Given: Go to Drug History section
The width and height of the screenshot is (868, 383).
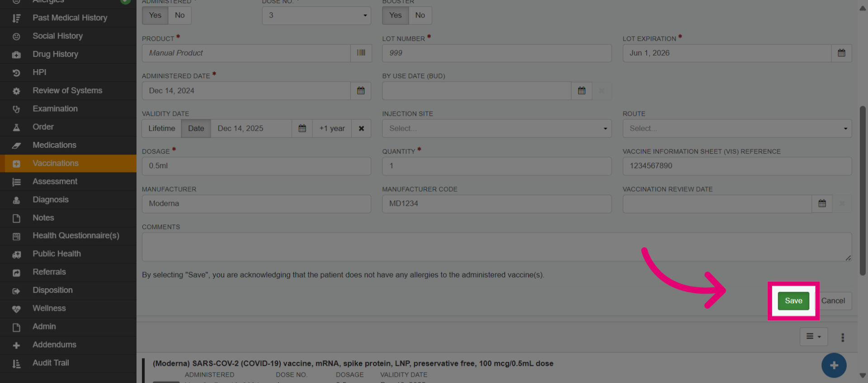Looking at the screenshot, I should [68, 54].
